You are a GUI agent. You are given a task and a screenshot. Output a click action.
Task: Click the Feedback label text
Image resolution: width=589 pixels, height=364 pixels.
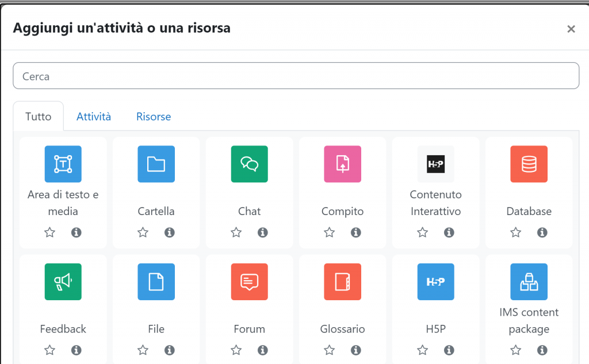[x=63, y=329]
